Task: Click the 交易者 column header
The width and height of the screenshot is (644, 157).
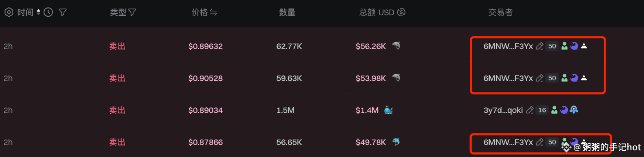Action: click(500, 13)
